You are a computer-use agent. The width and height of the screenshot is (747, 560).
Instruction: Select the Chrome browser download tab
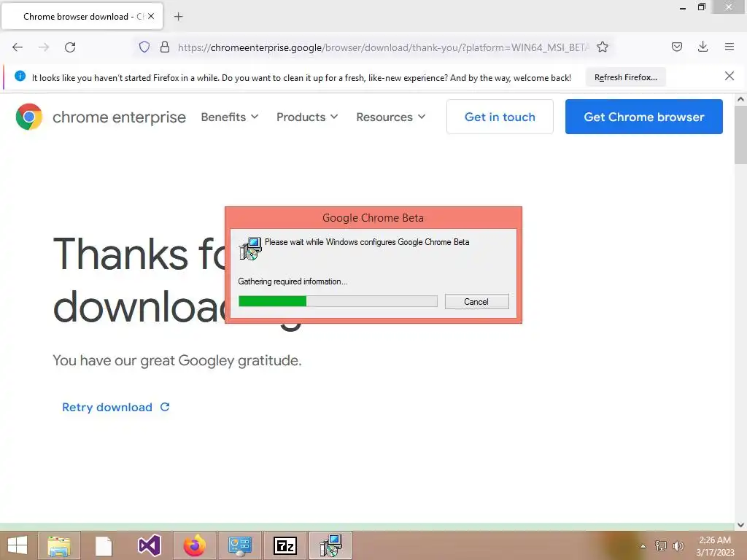[x=82, y=16]
